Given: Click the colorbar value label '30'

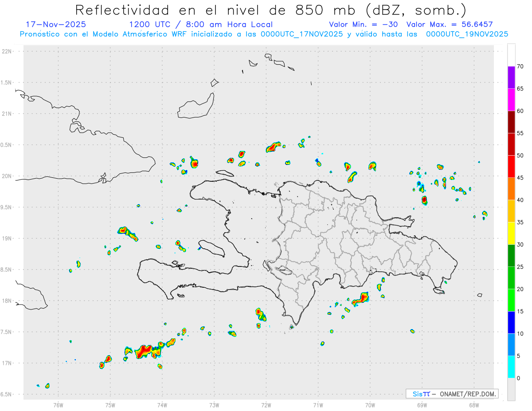Looking at the screenshot, I should point(520,245).
